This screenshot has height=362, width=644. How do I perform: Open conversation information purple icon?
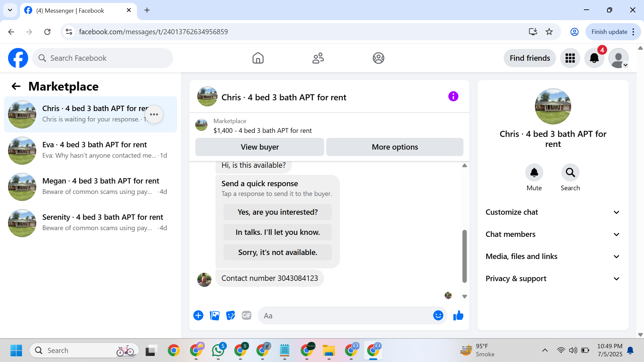(x=453, y=97)
